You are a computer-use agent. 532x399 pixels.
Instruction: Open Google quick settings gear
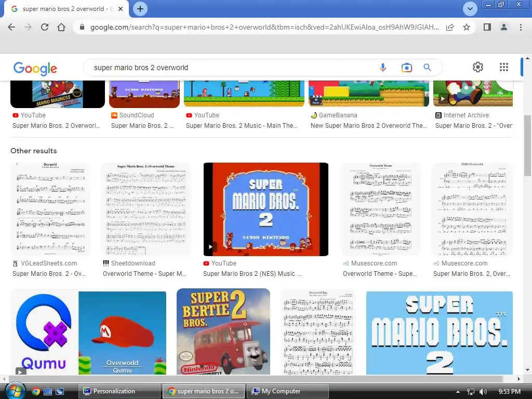click(x=478, y=67)
